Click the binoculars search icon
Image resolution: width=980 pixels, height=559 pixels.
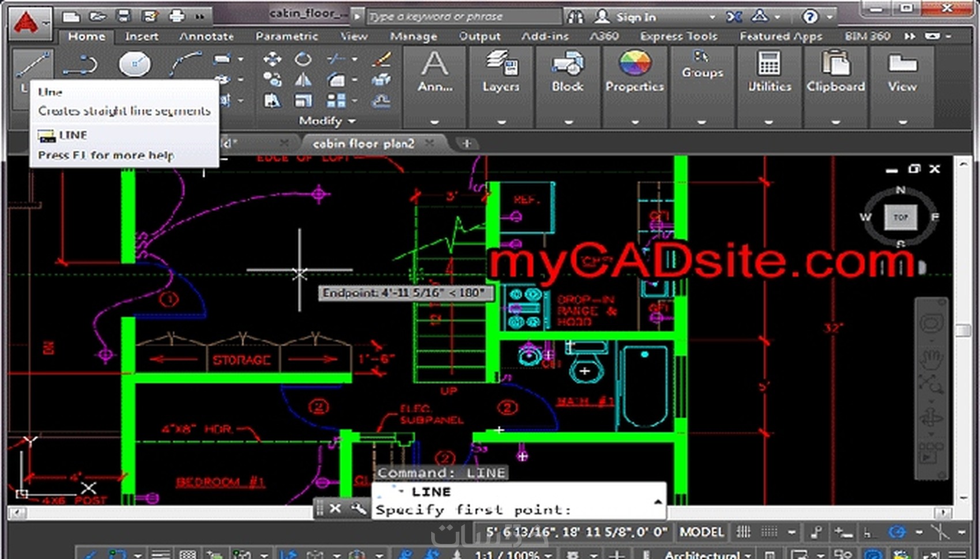575,17
